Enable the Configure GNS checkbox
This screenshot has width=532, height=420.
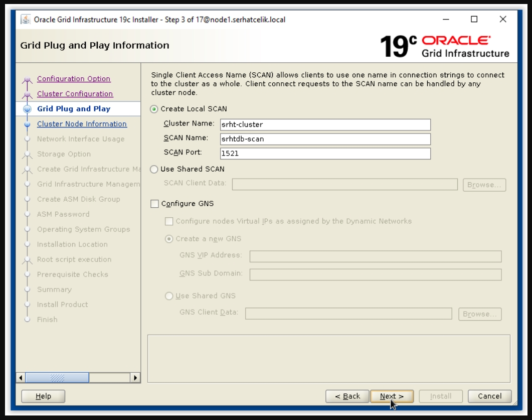tap(154, 204)
